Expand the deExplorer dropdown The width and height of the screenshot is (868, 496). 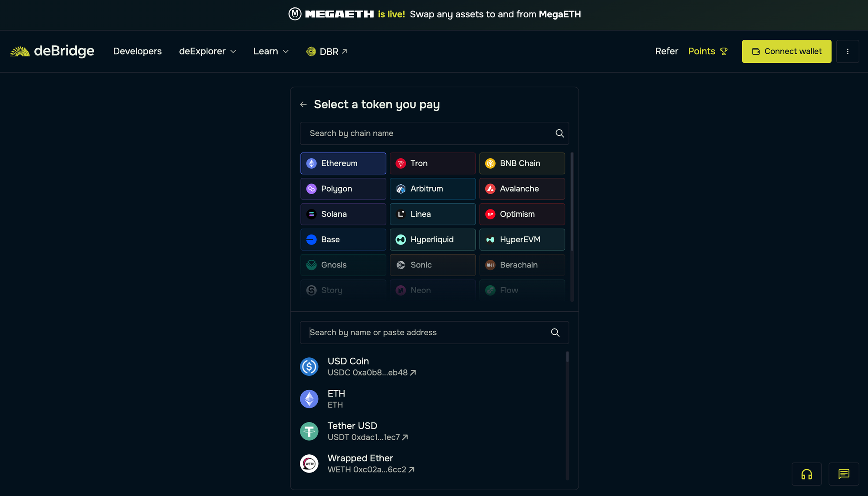coord(207,51)
